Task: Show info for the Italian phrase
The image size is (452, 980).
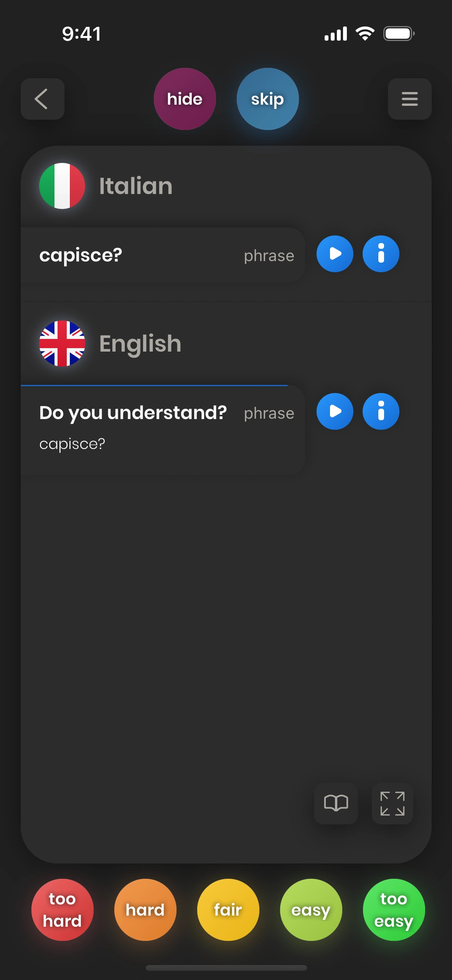Action: coord(381,254)
